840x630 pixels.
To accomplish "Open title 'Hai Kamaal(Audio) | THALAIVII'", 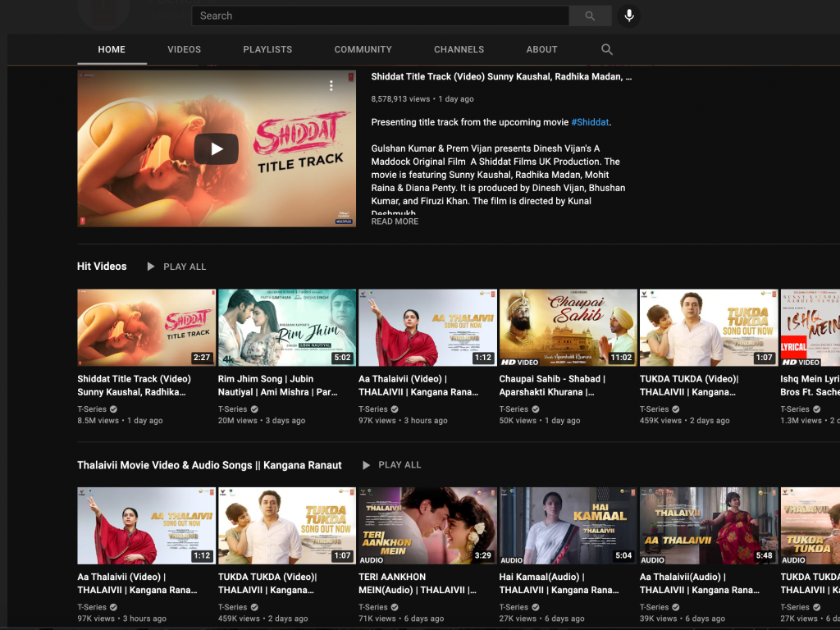I will point(559,583).
